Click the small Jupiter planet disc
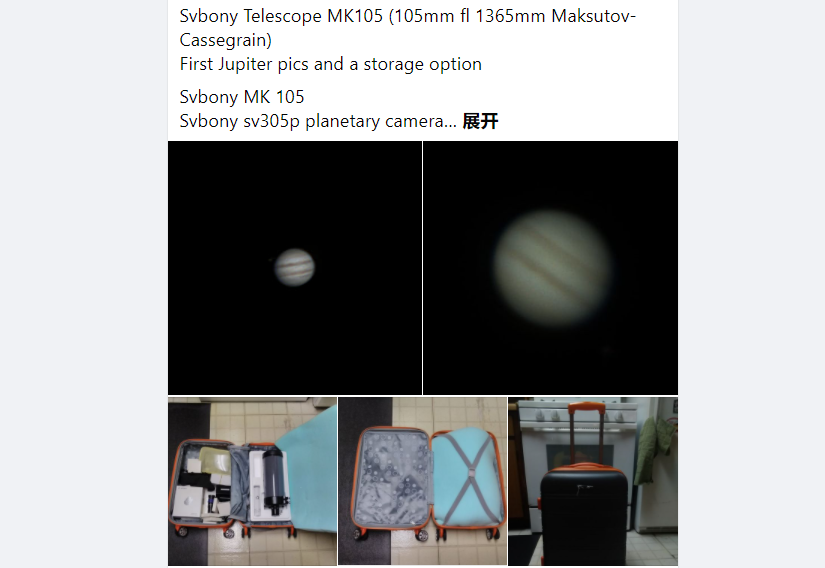 click(295, 267)
